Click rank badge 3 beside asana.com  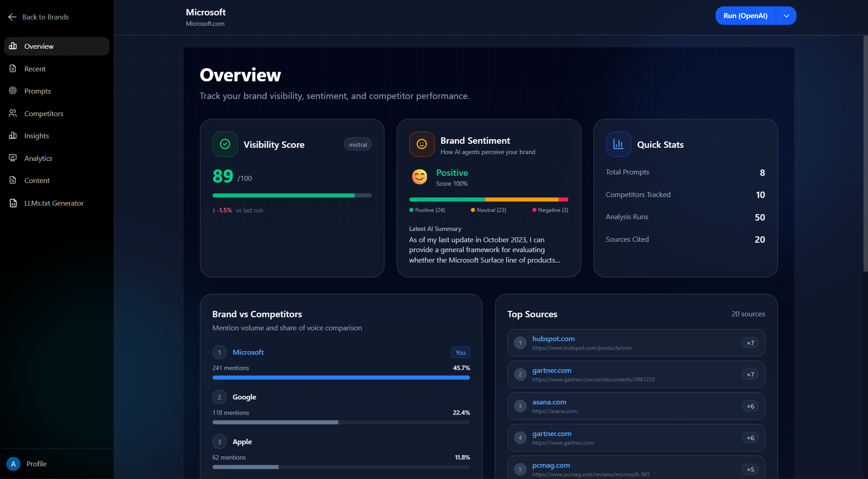tap(520, 406)
